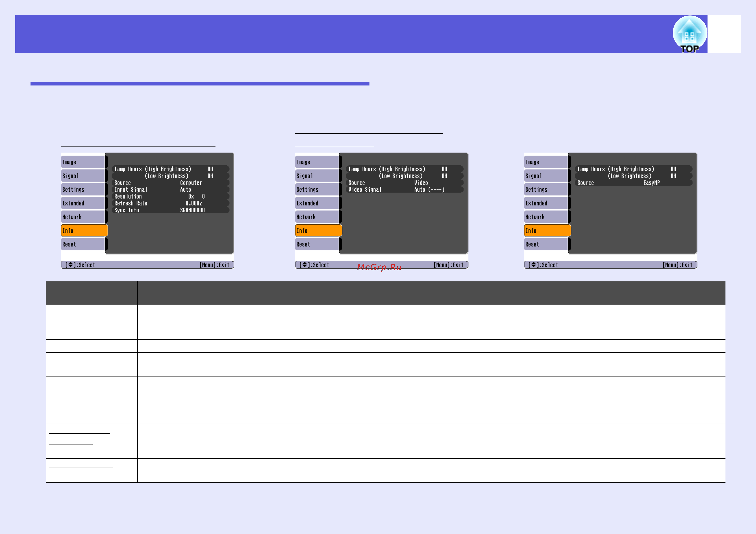756x534 pixels.
Task: Select Reset in the EasyMP-source menu
Action: point(546,244)
